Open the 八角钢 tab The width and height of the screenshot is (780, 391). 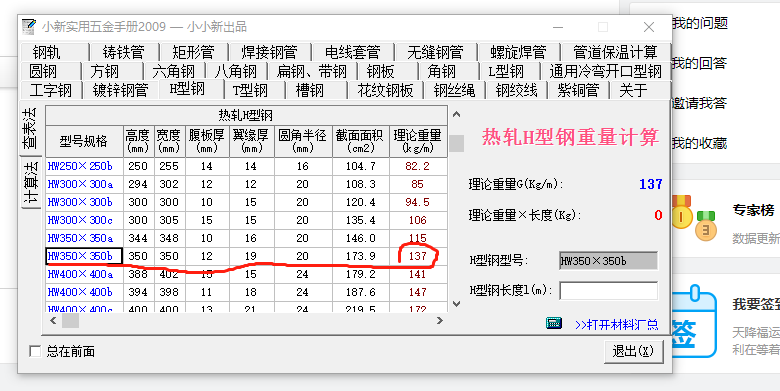pos(235,72)
